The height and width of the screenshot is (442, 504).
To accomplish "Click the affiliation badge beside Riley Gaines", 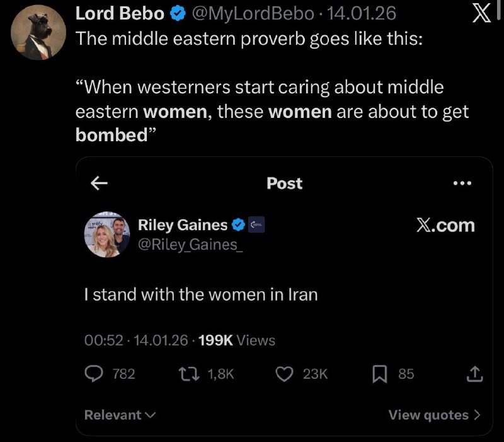I will pyautogui.click(x=256, y=224).
